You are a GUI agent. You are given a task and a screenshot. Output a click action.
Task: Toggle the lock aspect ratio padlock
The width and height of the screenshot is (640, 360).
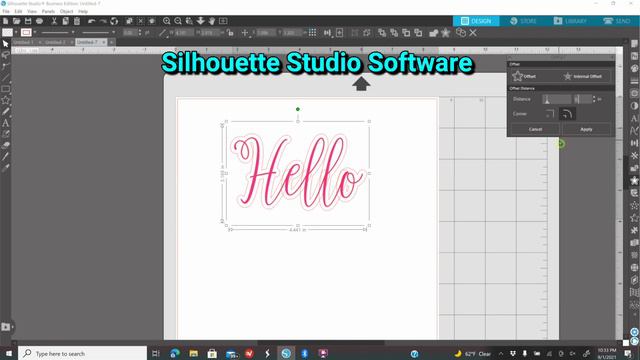tap(231, 33)
